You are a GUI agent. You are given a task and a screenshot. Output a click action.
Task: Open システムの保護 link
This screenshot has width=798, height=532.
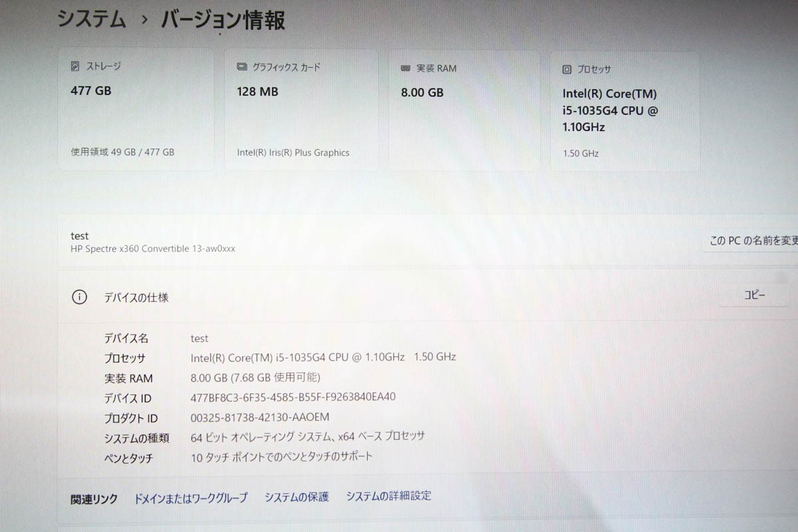click(x=297, y=497)
